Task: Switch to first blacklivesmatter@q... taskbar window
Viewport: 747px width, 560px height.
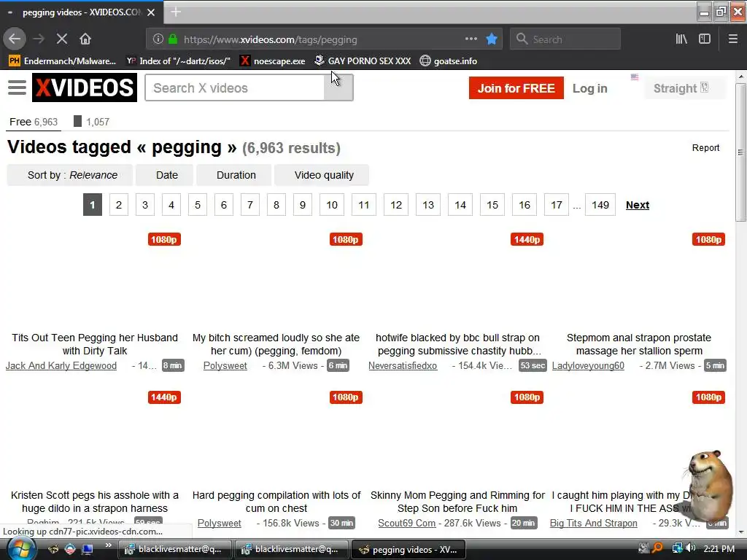Action: [174, 550]
